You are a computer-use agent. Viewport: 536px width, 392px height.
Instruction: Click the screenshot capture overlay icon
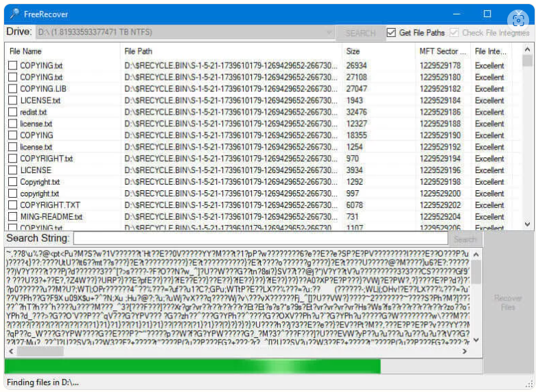tap(518, 21)
